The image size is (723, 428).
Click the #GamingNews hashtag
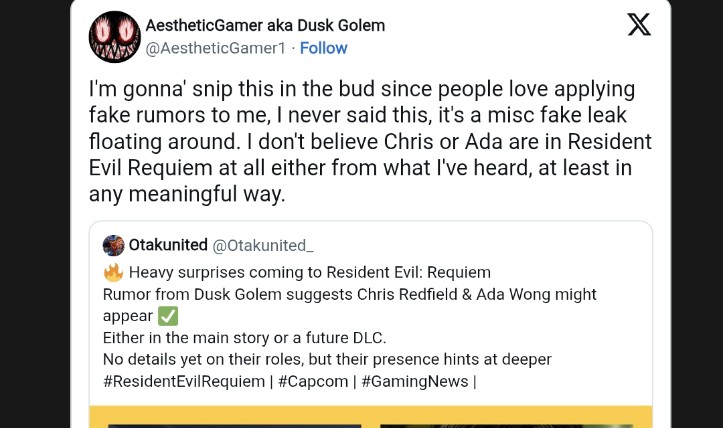(414, 381)
